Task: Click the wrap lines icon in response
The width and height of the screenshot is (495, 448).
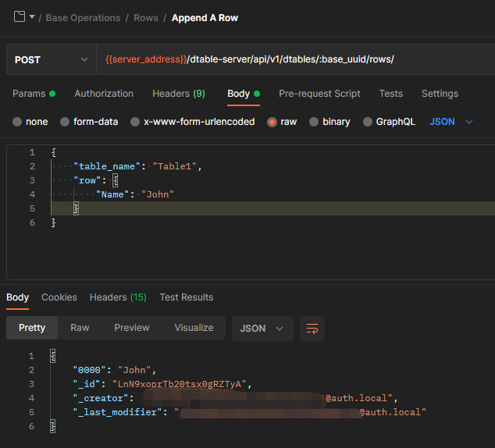Action: [312, 329]
